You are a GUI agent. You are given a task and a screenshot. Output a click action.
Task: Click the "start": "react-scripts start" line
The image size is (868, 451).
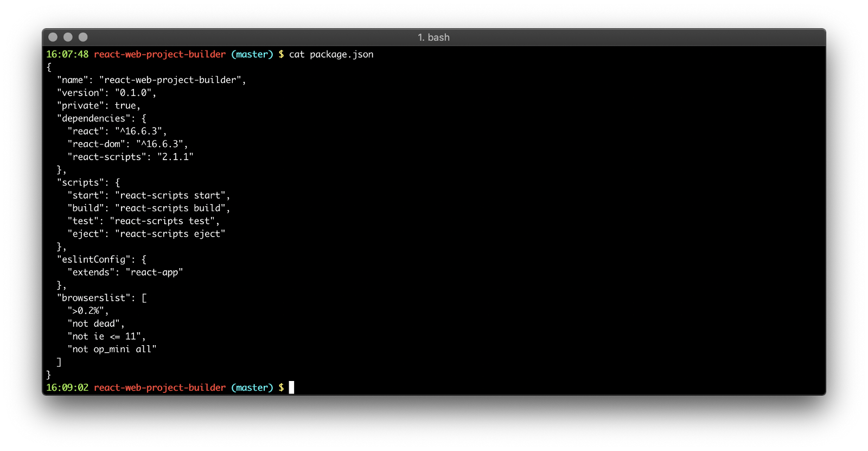point(149,195)
